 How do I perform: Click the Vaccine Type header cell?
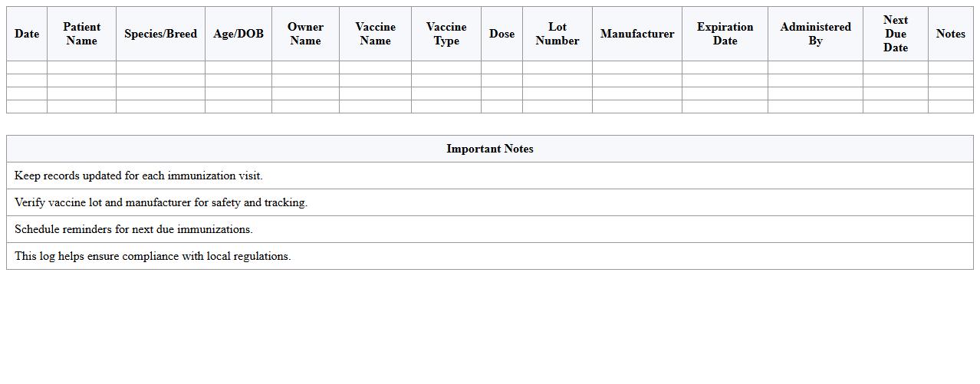pos(446,34)
